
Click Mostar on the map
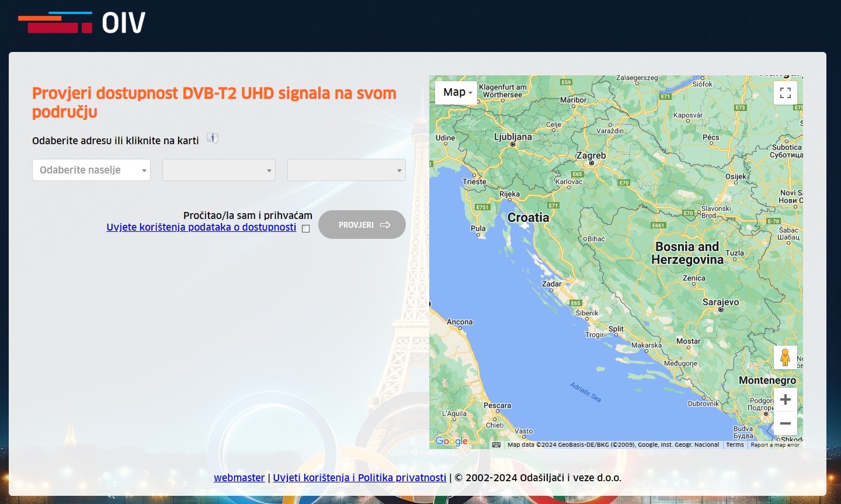click(689, 341)
